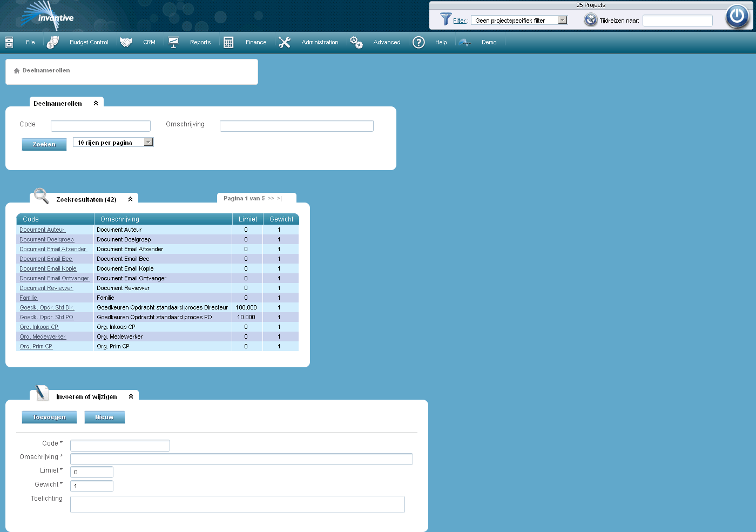Open the Help menu
Viewport: 756px width, 532px height.
coord(441,42)
